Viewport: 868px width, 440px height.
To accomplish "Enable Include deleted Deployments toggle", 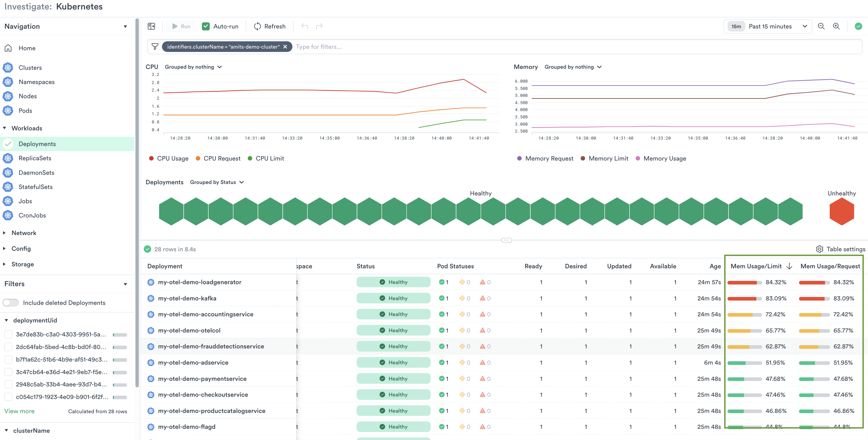I will pyautogui.click(x=11, y=303).
